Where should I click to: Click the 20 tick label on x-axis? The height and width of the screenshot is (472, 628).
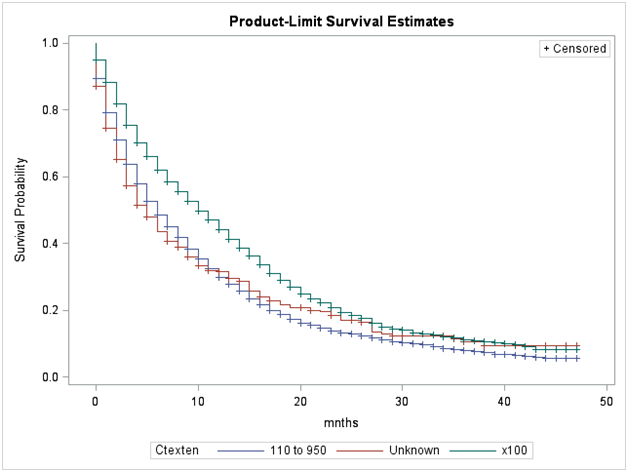click(300, 400)
